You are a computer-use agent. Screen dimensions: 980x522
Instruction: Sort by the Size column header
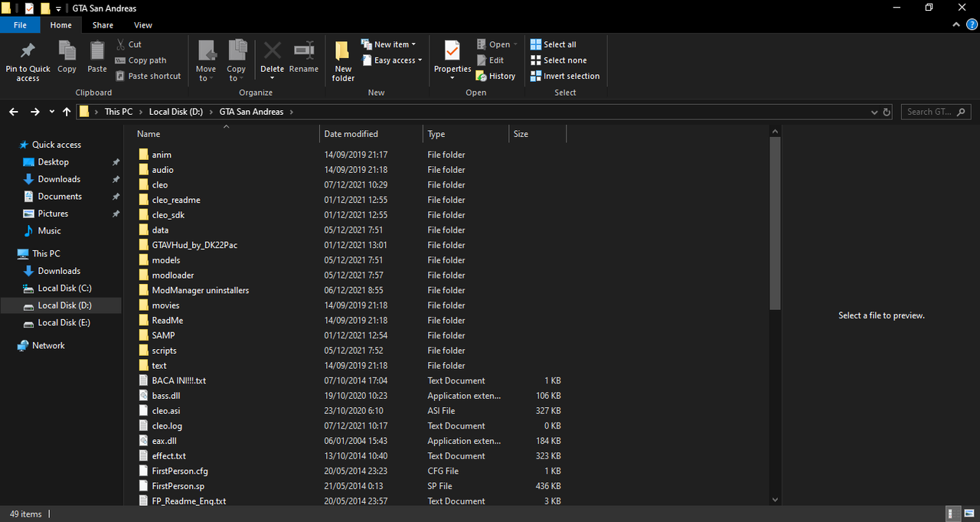pos(537,134)
